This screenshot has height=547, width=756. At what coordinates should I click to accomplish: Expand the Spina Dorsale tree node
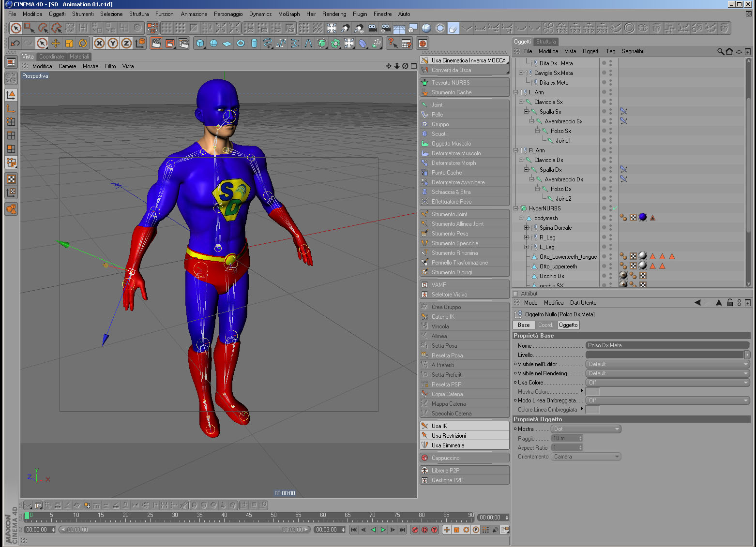point(526,228)
